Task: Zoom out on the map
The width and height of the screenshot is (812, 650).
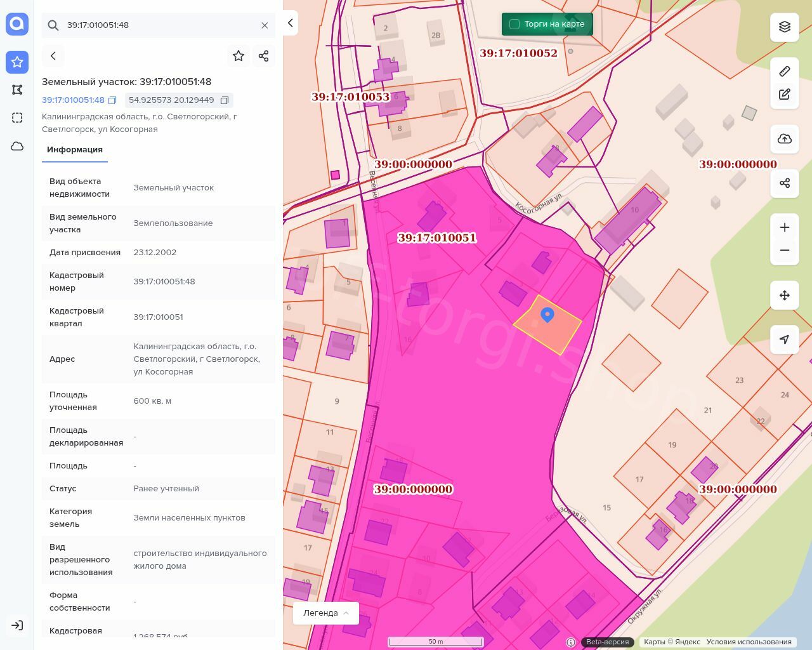Action: 785,250
